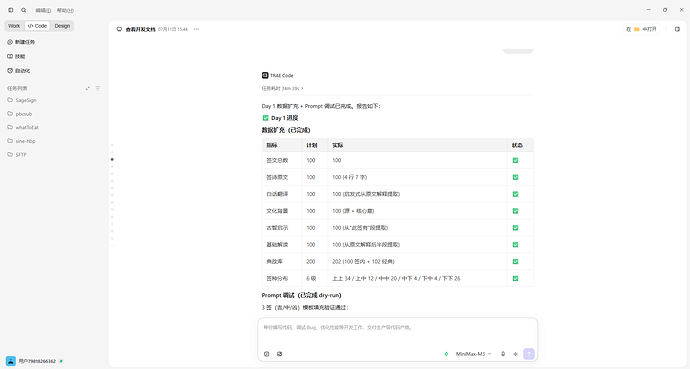Click the status check in the 4 行 7 字 row
This screenshot has width=690, height=369.
515,177
